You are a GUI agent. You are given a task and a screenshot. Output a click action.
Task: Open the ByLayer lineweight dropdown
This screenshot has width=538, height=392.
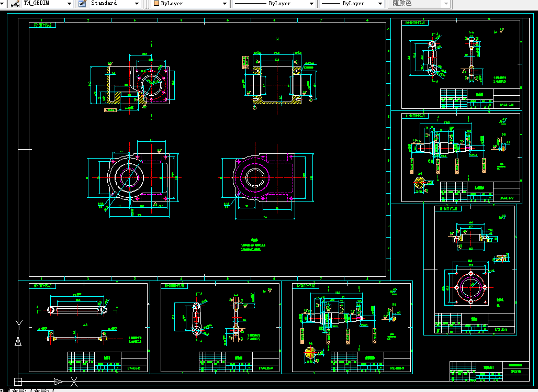click(x=380, y=4)
